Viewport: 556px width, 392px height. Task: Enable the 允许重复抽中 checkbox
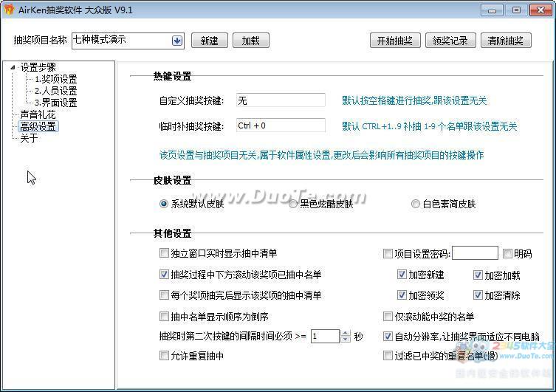[164, 356]
